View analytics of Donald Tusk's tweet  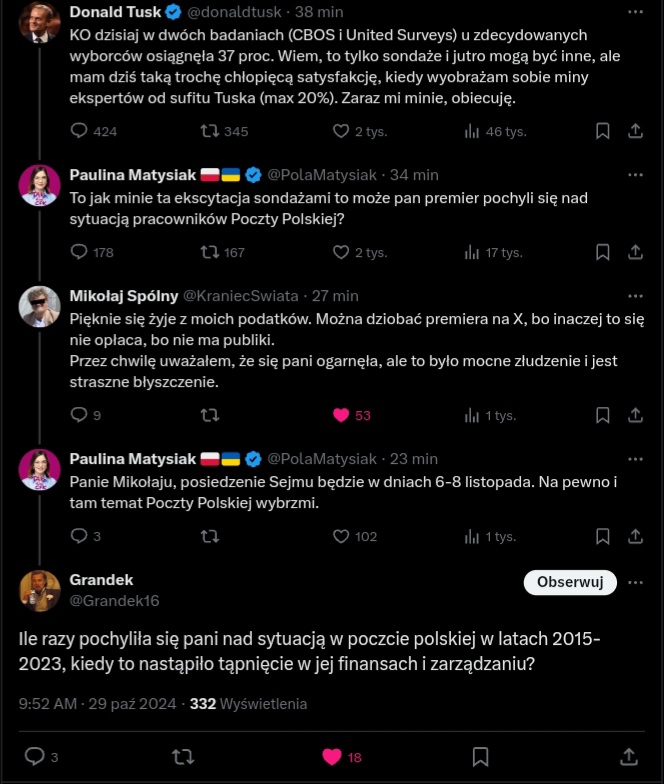pos(474,131)
